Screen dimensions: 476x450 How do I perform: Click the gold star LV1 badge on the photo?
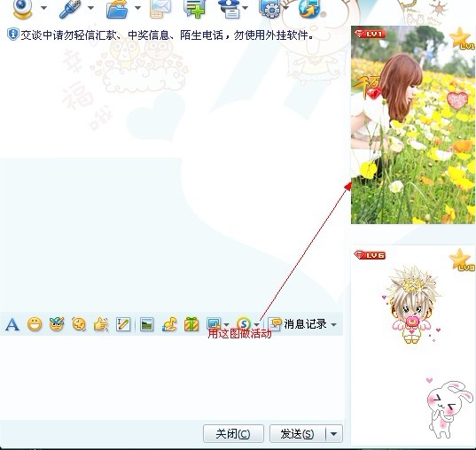462,38
